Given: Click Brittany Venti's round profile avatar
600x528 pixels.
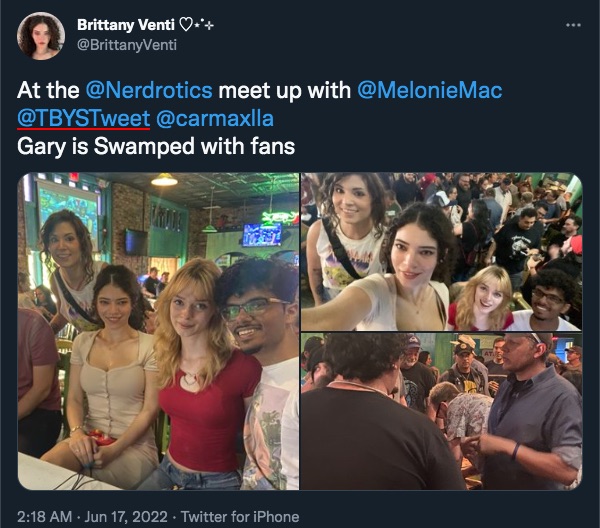Looking at the screenshot, I should [x=41, y=36].
